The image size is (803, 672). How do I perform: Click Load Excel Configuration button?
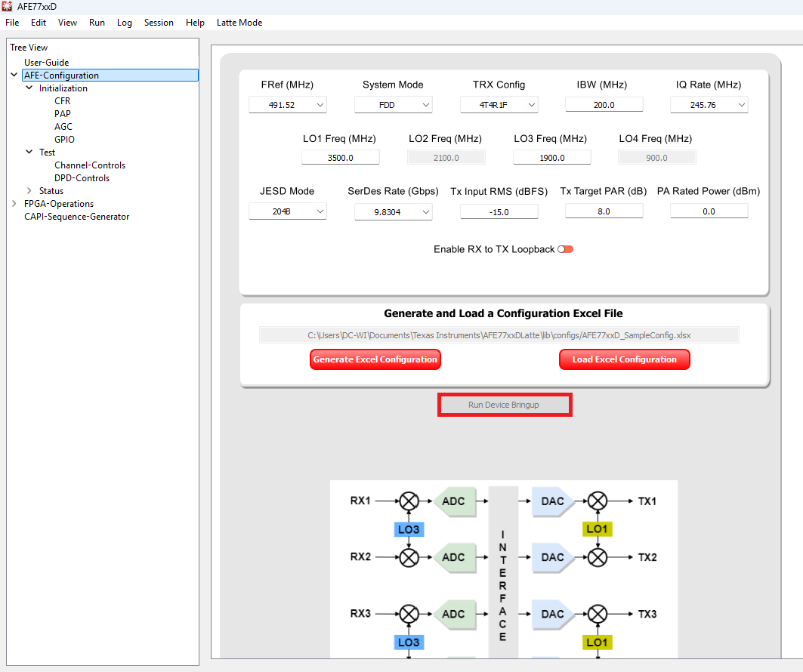(x=624, y=359)
